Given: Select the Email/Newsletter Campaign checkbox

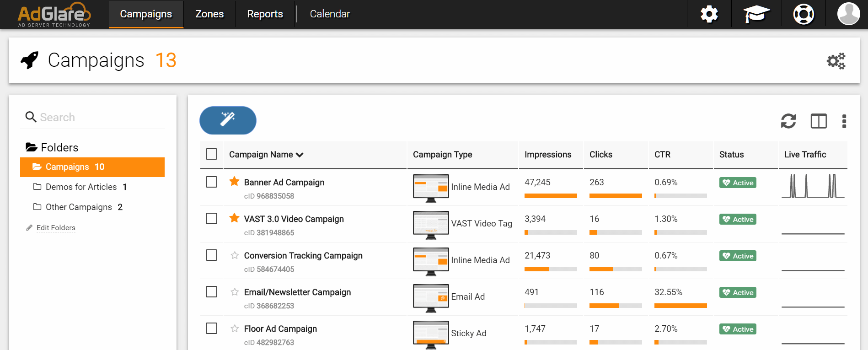Looking at the screenshot, I should tap(211, 292).
